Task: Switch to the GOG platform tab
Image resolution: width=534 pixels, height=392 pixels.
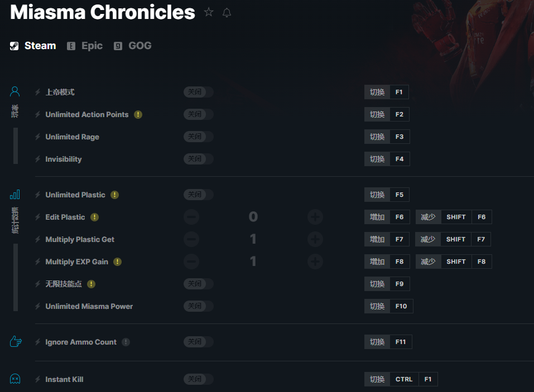Action: tap(132, 46)
